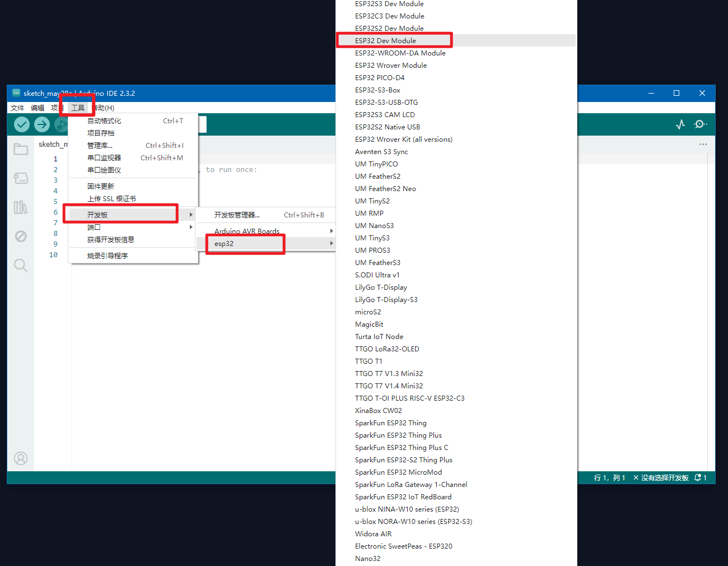Choose Aventen S3 Sync board
The image size is (728, 566).
click(x=456, y=151)
